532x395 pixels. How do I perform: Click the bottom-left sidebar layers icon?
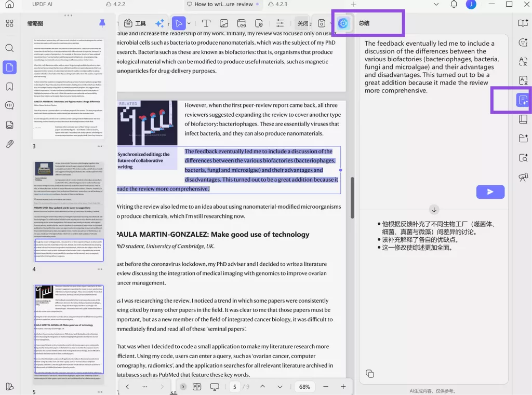click(9, 387)
